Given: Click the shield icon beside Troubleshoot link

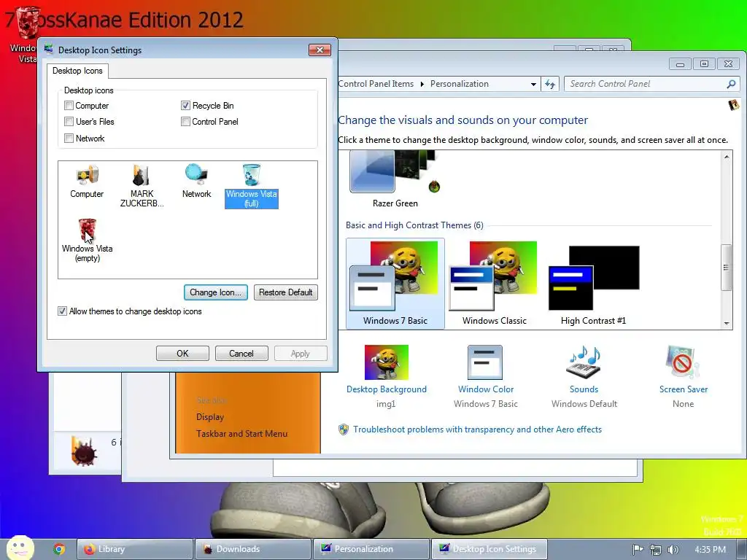Looking at the screenshot, I should [344, 429].
